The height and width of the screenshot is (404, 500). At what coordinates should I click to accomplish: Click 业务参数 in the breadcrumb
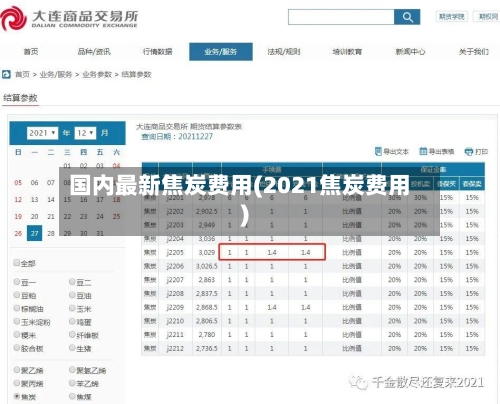(97, 74)
